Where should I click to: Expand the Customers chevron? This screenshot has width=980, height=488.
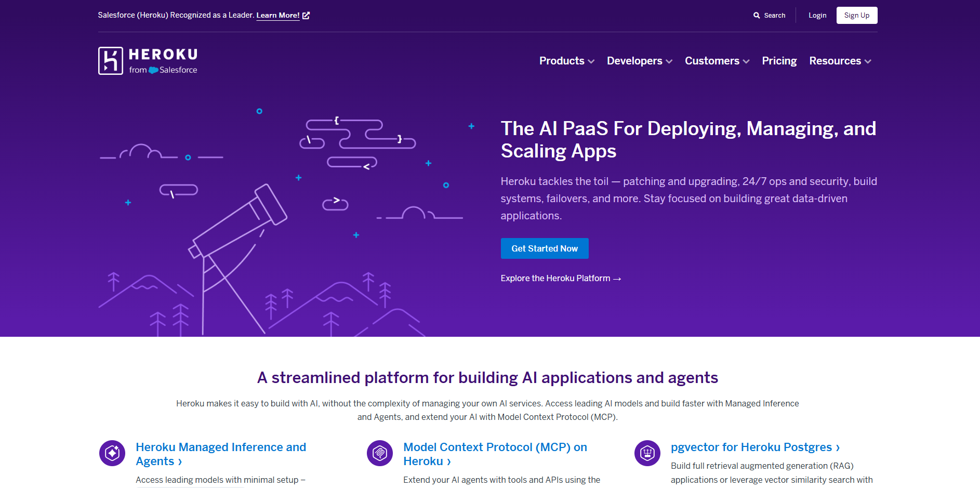(746, 61)
